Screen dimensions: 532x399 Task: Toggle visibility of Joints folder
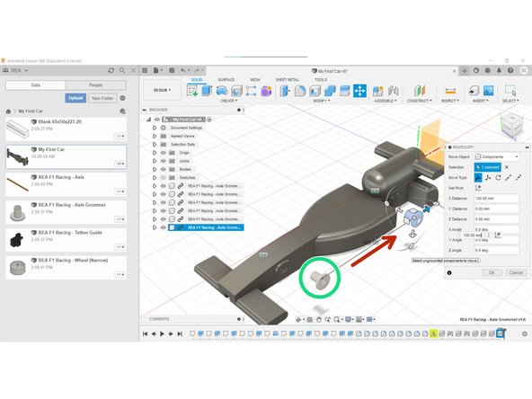coord(164,161)
